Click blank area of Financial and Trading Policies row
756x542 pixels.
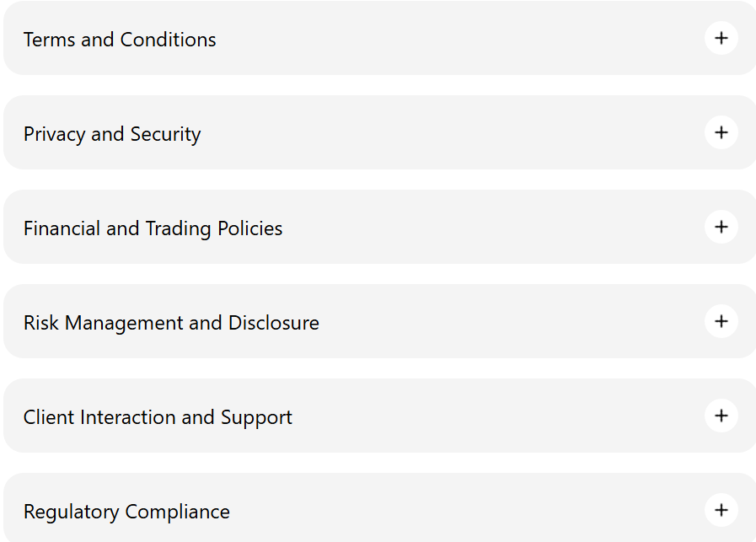[489, 228]
